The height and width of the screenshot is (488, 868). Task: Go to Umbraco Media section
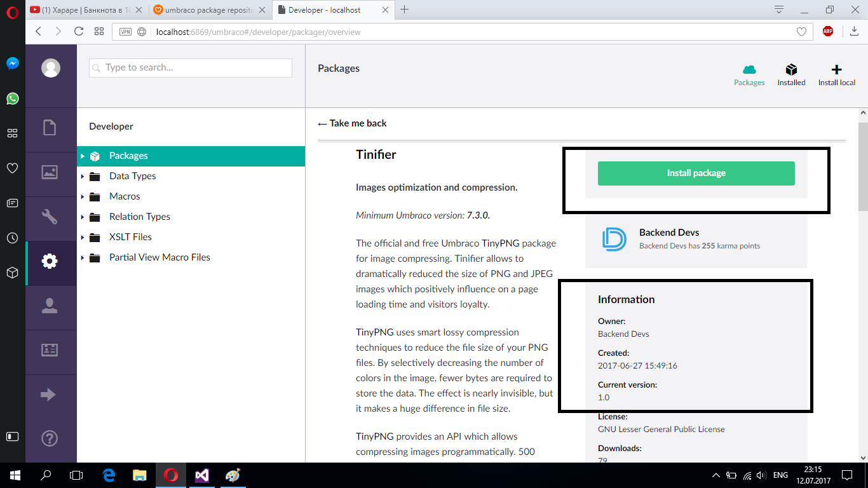(50, 172)
